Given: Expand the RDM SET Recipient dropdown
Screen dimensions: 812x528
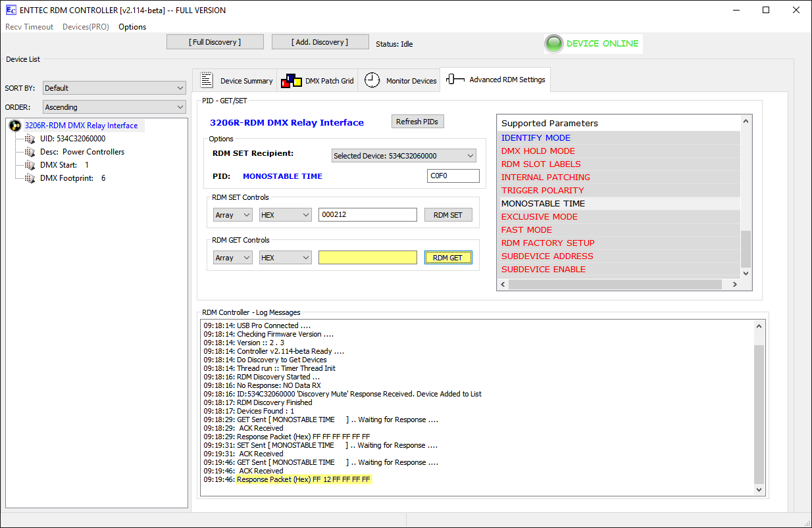Looking at the screenshot, I should (403, 156).
